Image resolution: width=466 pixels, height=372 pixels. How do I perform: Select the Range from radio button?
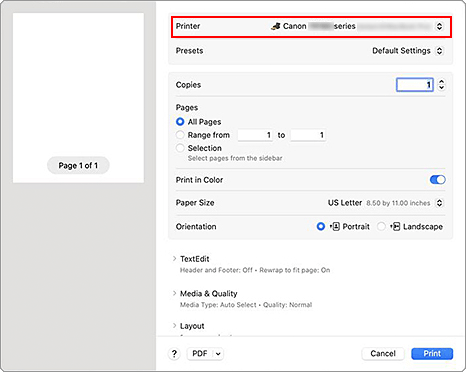(180, 135)
